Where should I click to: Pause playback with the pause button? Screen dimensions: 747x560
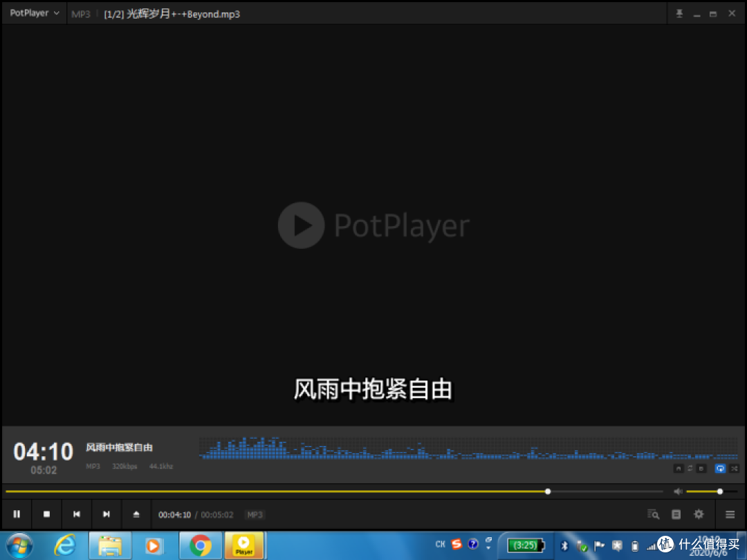(x=17, y=514)
